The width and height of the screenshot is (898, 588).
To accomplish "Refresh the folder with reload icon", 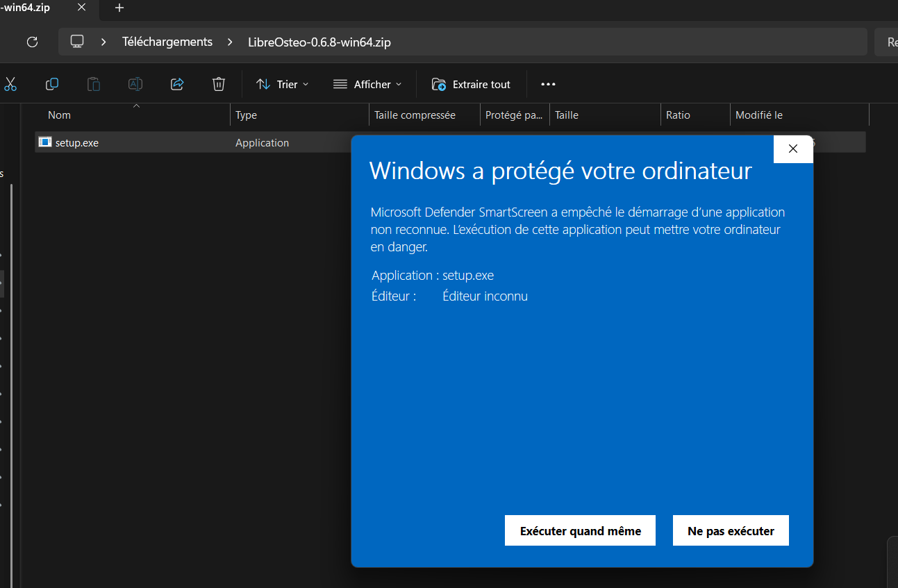I will (x=32, y=42).
